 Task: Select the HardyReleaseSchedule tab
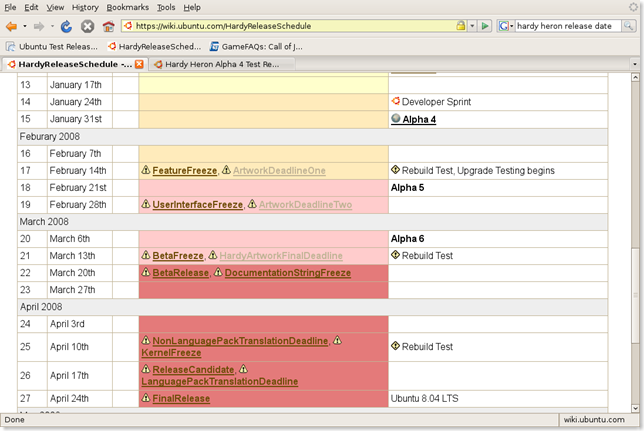(x=74, y=64)
